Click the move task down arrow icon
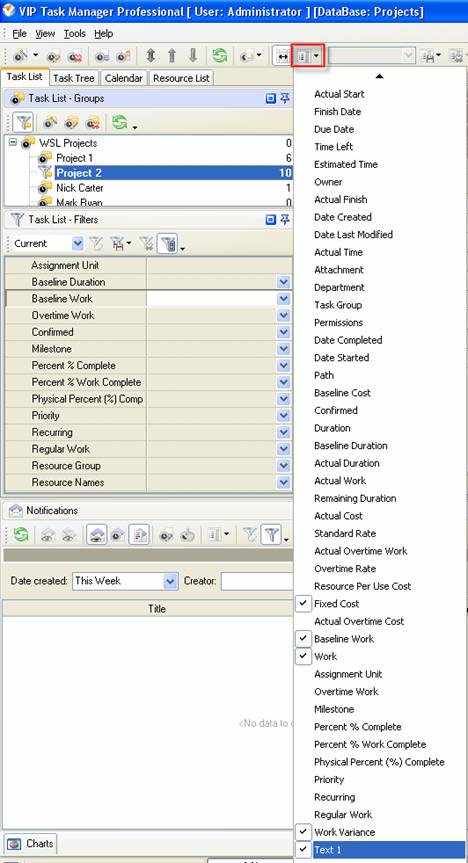This screenshot has height=863, width=468. (x=193, y=56)
